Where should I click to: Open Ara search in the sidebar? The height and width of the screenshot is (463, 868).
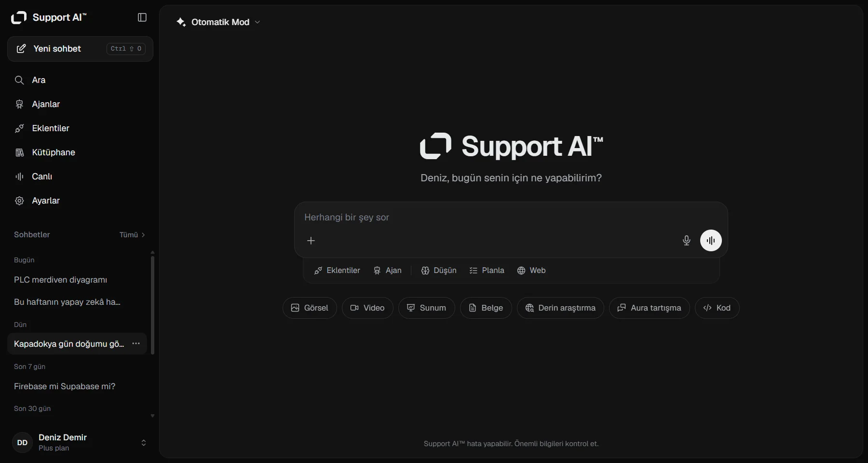pos(80,80)
